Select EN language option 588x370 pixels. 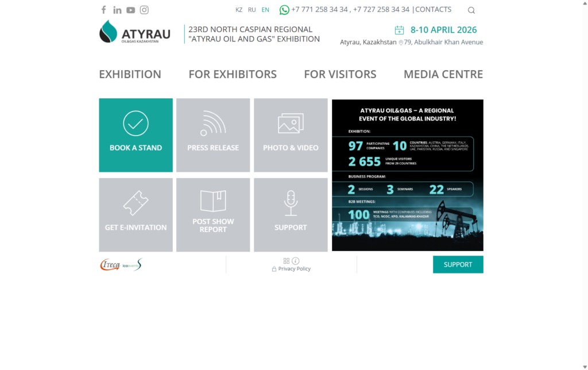coord(265,10)
